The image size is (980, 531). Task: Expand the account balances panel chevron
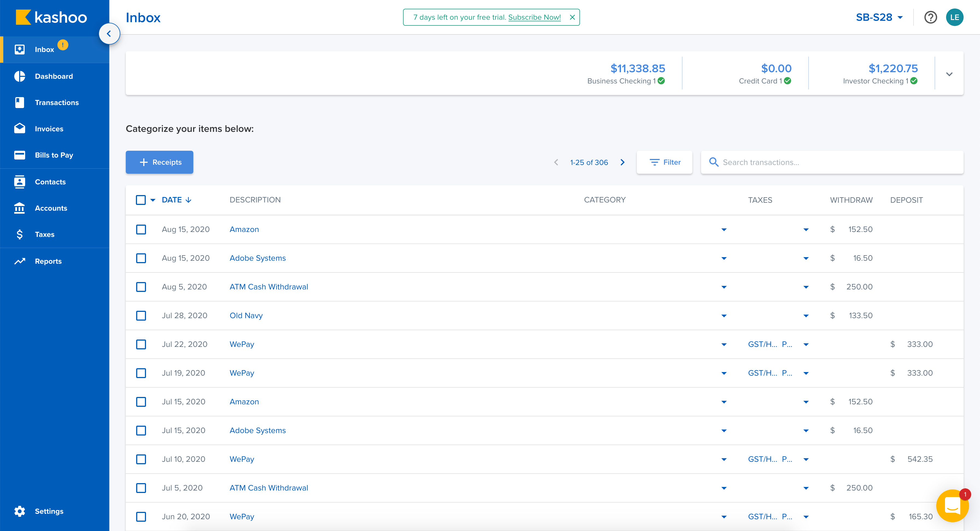click(x=949, y=74)
